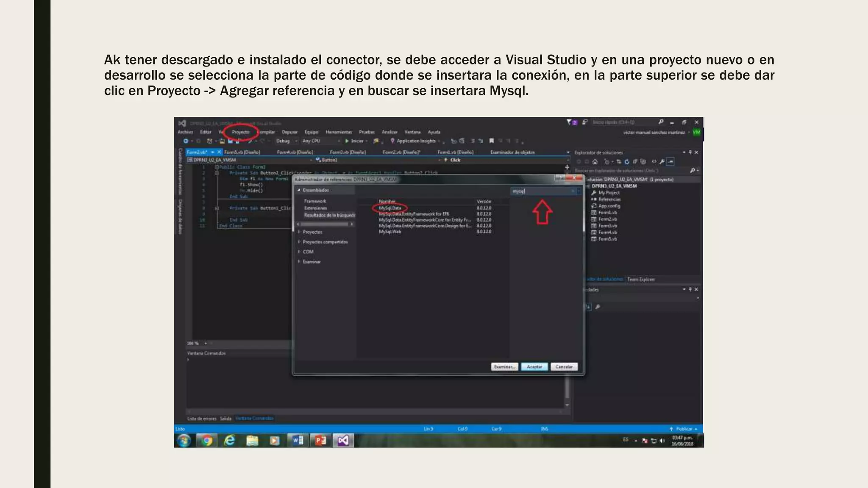The height and width of the screenshot is (488, 868).
Task: Select Form5.vb in Solution Explorer
Action: pyautogui.click(x=608, y=239)
